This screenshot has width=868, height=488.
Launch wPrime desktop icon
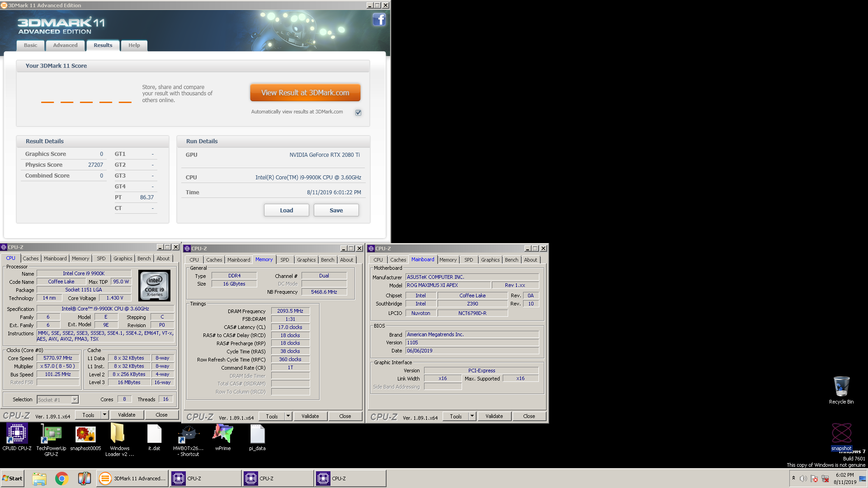click(223, 437)
